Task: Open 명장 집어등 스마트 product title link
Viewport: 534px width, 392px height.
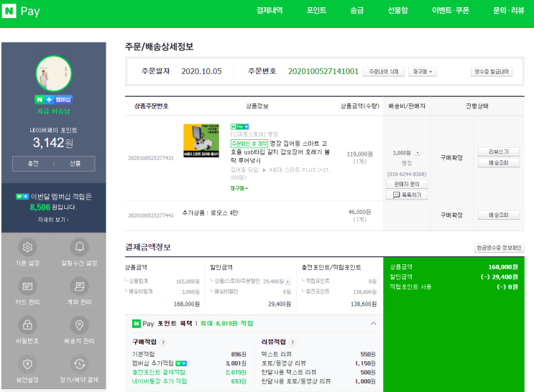Action: click(280, 151)
